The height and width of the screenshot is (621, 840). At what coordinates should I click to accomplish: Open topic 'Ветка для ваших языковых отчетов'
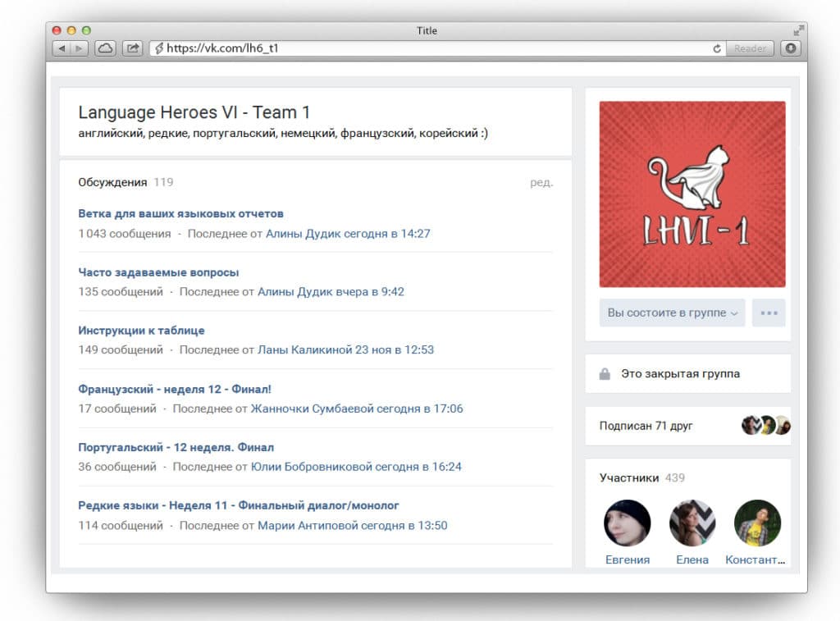pyautogui.click(x=180, y=214)
